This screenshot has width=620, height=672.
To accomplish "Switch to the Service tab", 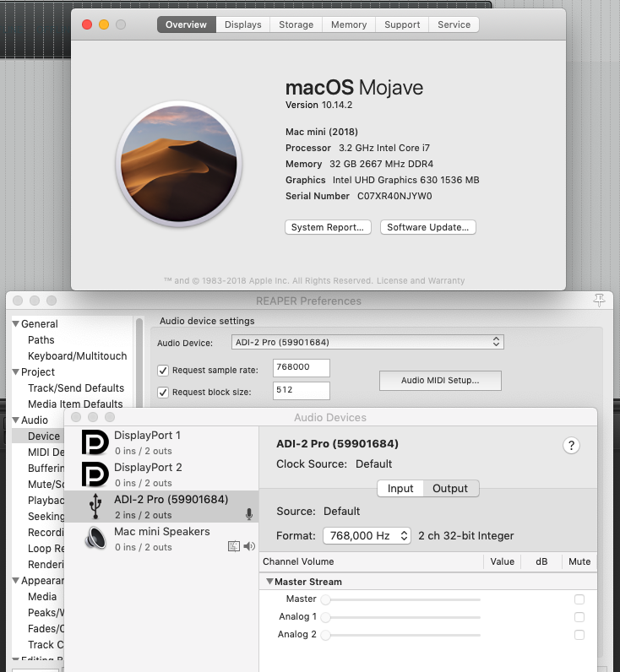I will coord(454,24).
